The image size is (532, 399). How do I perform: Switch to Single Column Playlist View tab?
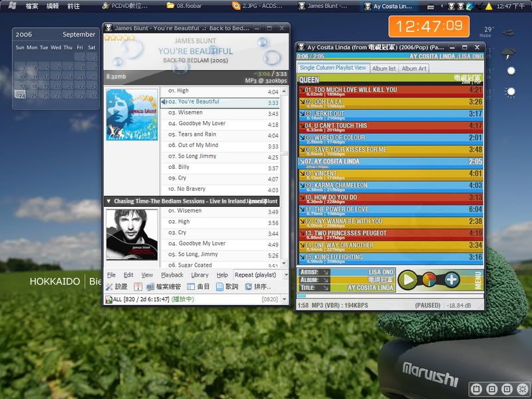tap(333, 68)
